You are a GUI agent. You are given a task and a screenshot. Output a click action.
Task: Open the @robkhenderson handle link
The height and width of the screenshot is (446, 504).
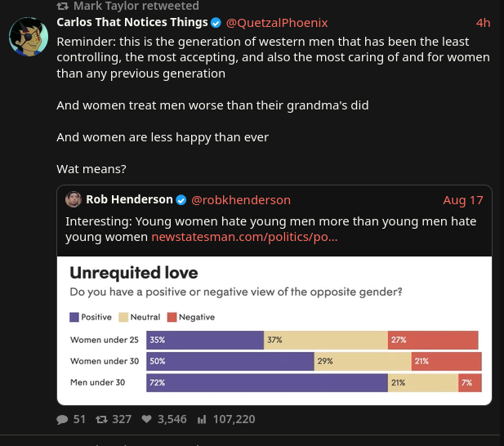pyautogui.click(x=241, y=200)
